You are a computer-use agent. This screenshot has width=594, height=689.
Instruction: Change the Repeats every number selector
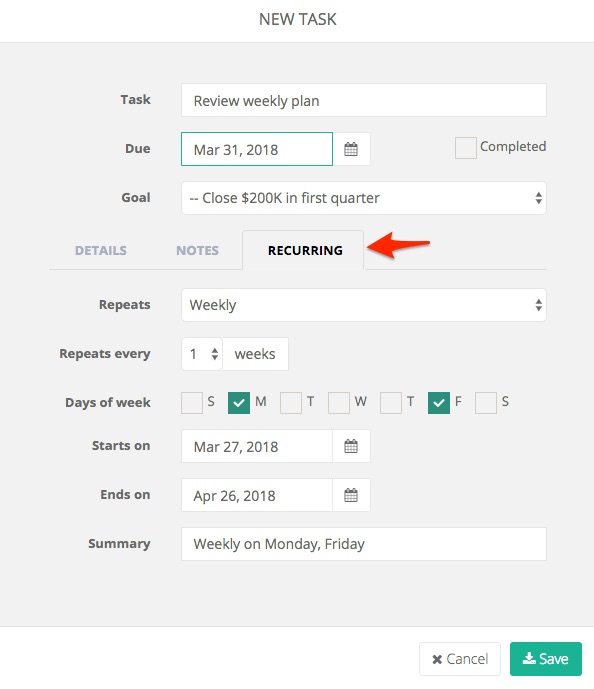click(202, 354)
